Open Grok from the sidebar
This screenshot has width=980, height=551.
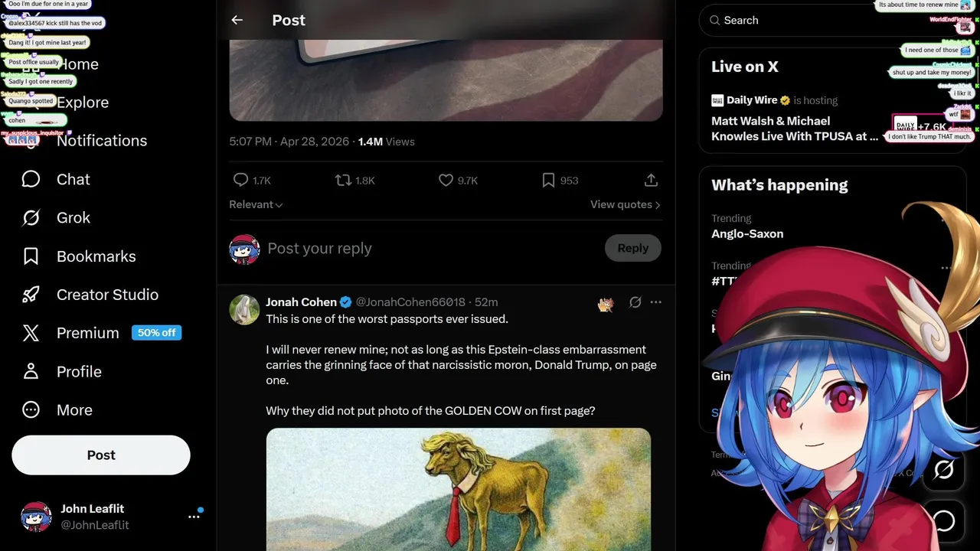coord(31,218)
